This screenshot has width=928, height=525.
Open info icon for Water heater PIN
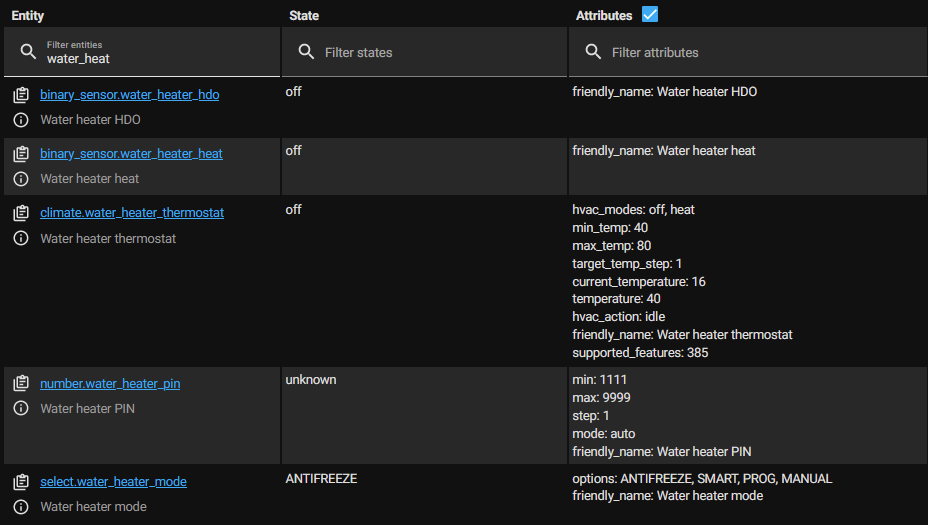21,408
